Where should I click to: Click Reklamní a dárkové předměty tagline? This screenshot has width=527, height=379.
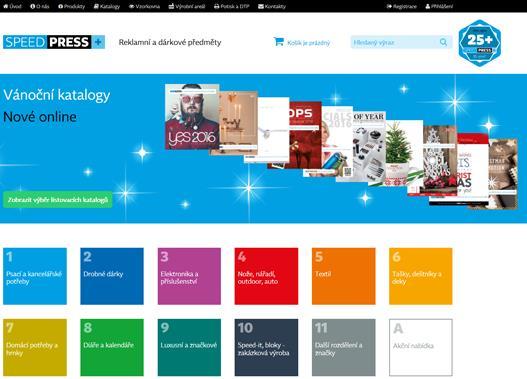170,43
